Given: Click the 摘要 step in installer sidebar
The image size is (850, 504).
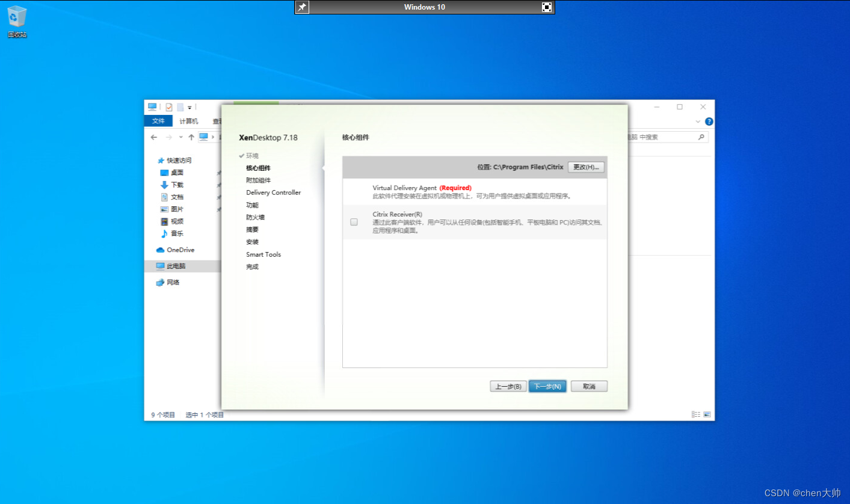Looking at the screenshot, I should click(252, 230).
